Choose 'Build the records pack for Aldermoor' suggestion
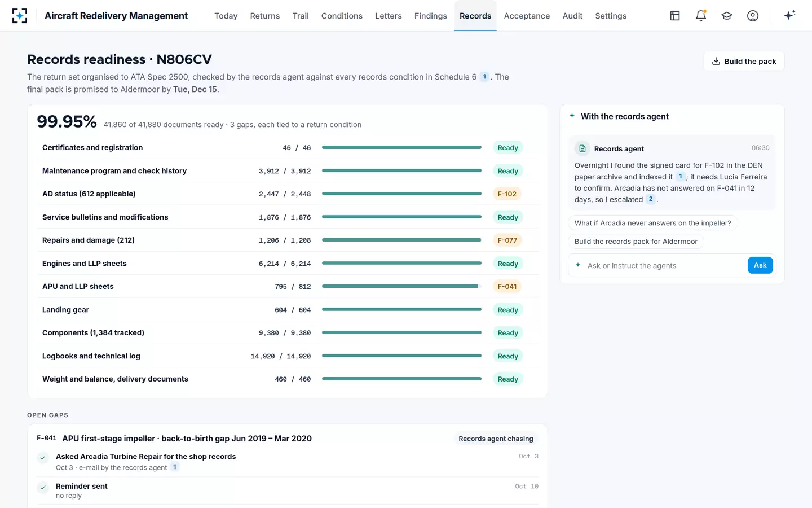812x508 pixels. 636,242
